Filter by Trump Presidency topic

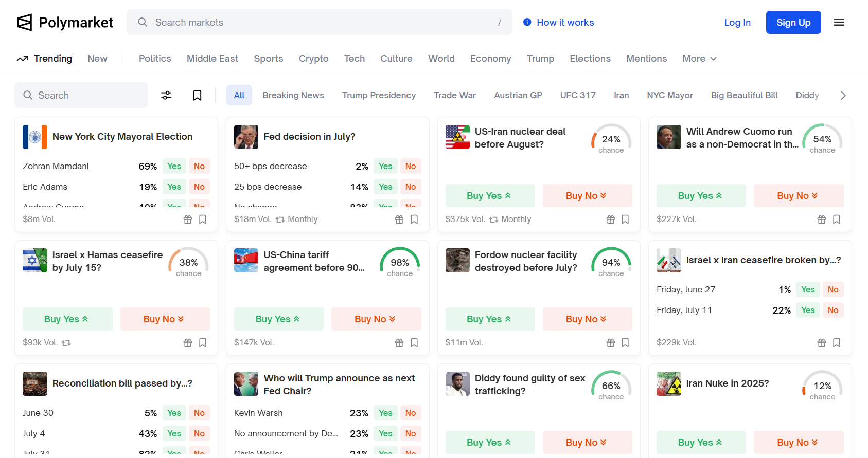click(379, 95)
